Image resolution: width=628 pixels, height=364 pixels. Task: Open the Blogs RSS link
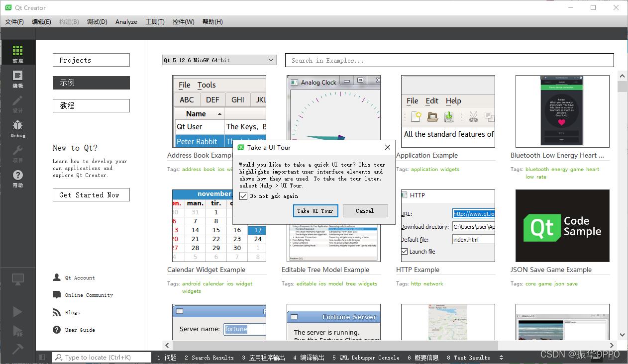point(57,313)
